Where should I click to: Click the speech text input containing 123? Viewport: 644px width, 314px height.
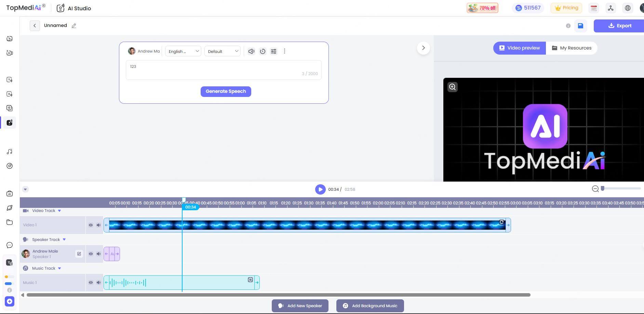pyautogui.click(x=224, y=70)
